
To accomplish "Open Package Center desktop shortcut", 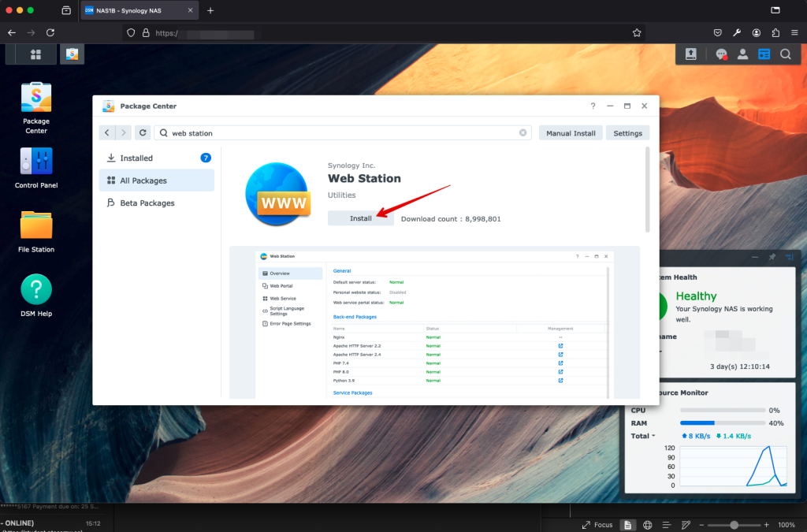I will 36,108.
